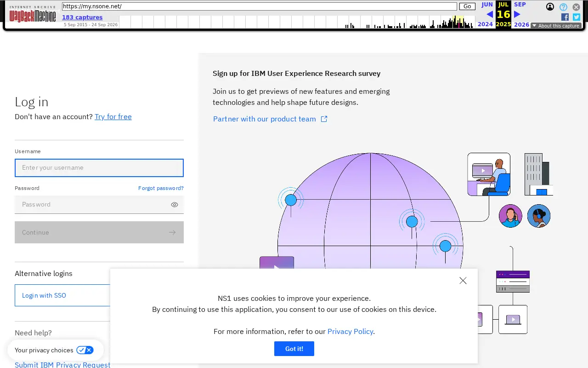Screen dimensions: 588x368
Task: Click Forgot password? link
Action: [161, 188]
